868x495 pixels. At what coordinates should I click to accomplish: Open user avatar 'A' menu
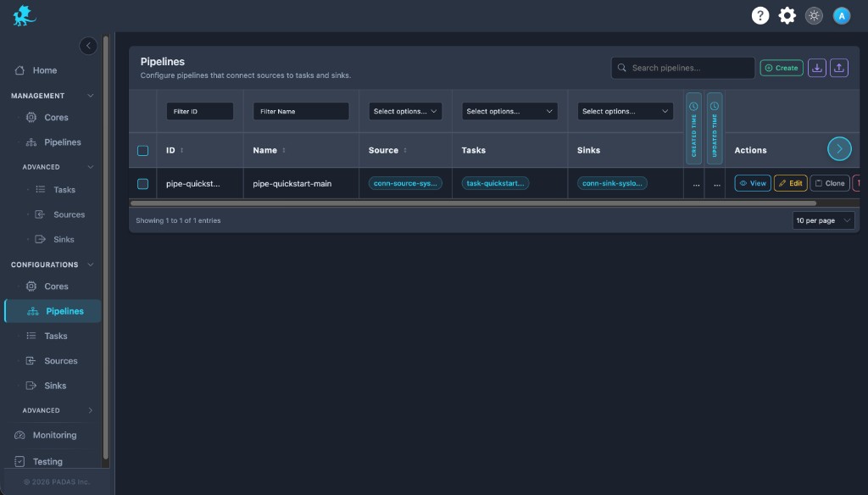click(x=842, y=15)
